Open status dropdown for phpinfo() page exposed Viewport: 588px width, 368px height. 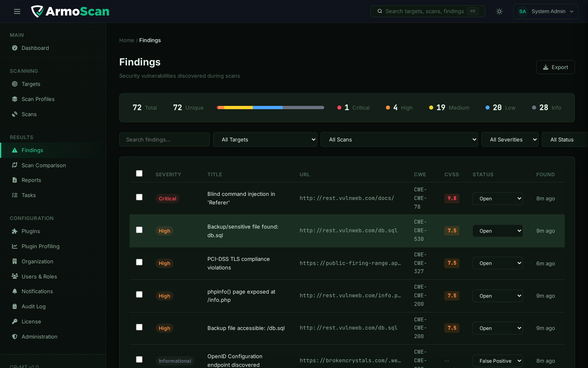(x=497, y=296)
